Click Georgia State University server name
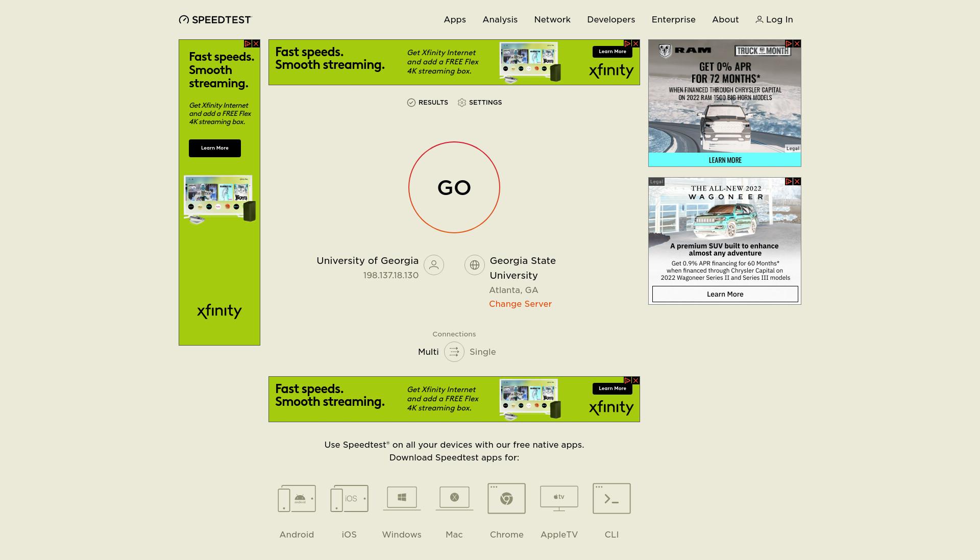 pos(523,268)
